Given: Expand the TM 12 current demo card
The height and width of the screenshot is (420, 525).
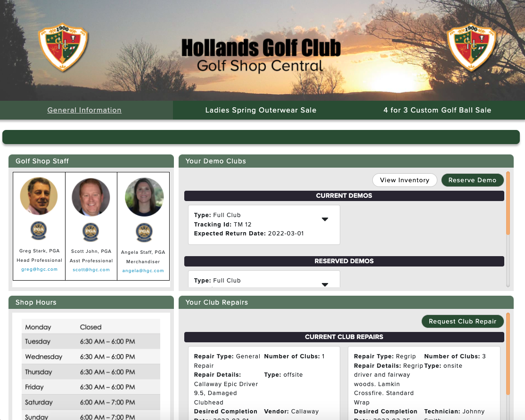Looking at the screenshot, I should (325, 219).
